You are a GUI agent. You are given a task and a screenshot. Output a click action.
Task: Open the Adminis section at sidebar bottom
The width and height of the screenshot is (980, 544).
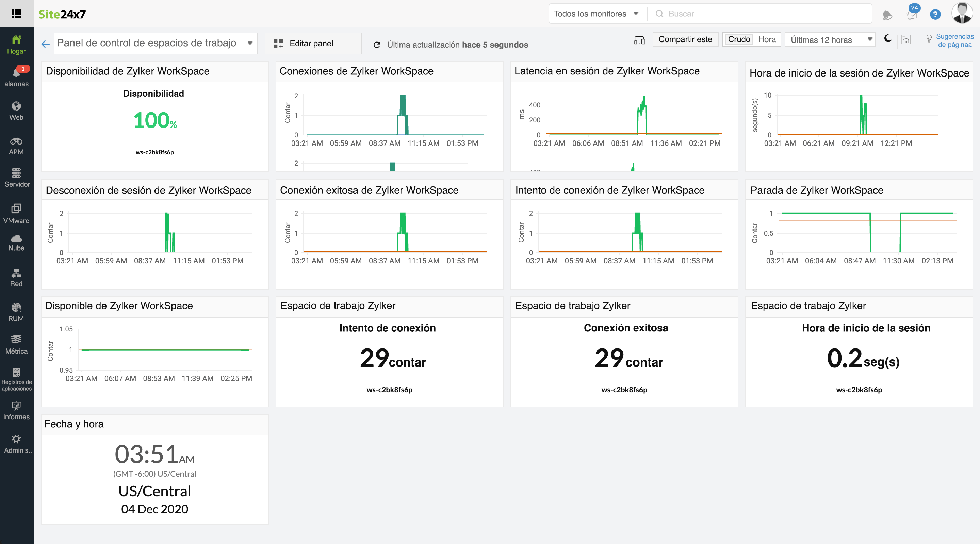point(17,444)
